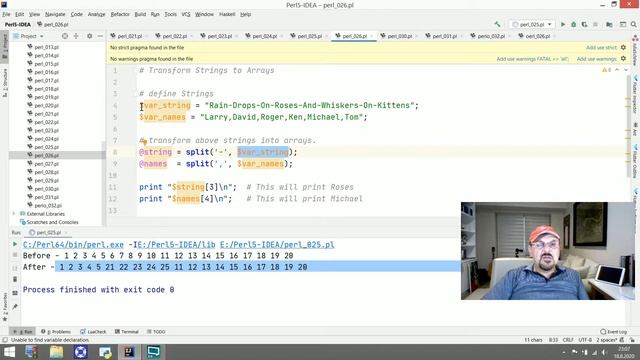Open Project panel settings gear
640x360 pixels.
click(89, 36)
